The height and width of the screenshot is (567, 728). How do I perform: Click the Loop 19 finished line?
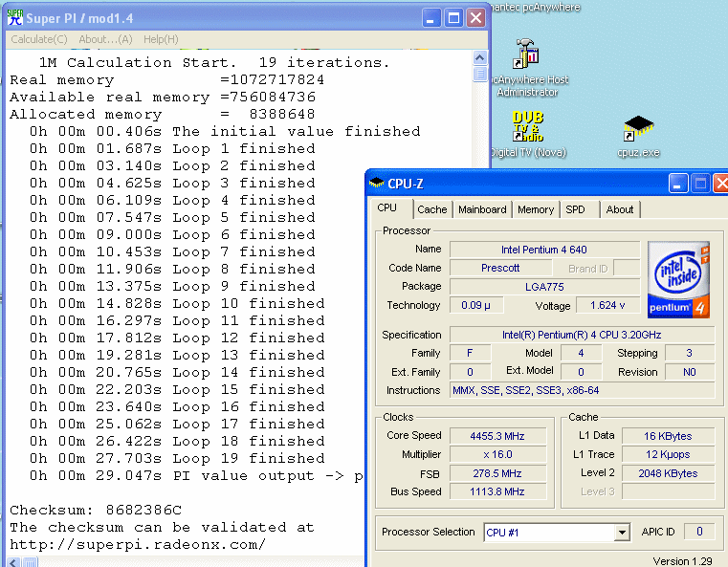[177, 458]
